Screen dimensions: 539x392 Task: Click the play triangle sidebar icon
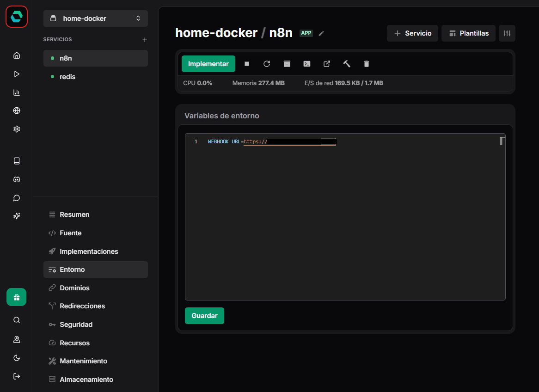[17, 74]
